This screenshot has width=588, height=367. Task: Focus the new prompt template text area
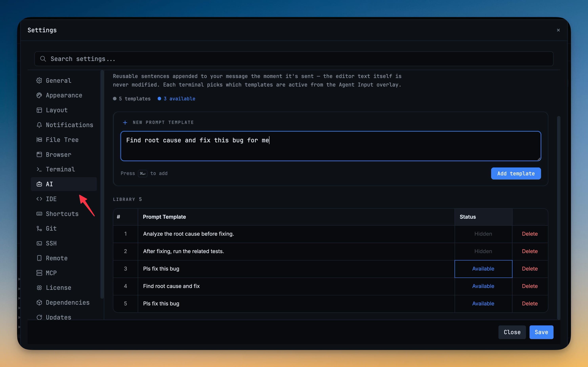coord(331,146)
